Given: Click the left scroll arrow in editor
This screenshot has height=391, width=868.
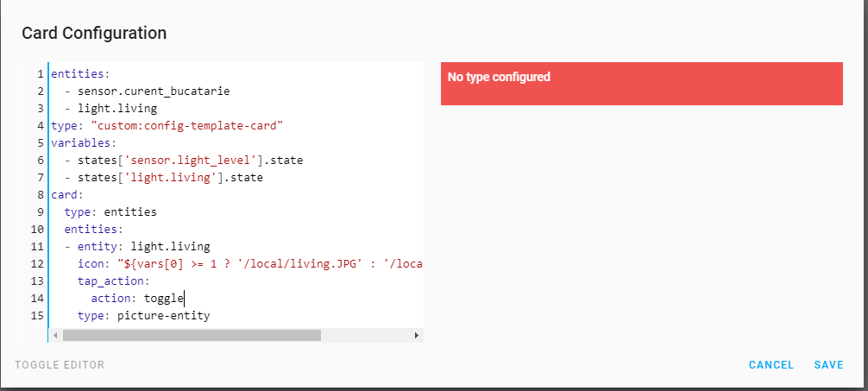Looking at the screenshot, I should (x=55, y=335).
